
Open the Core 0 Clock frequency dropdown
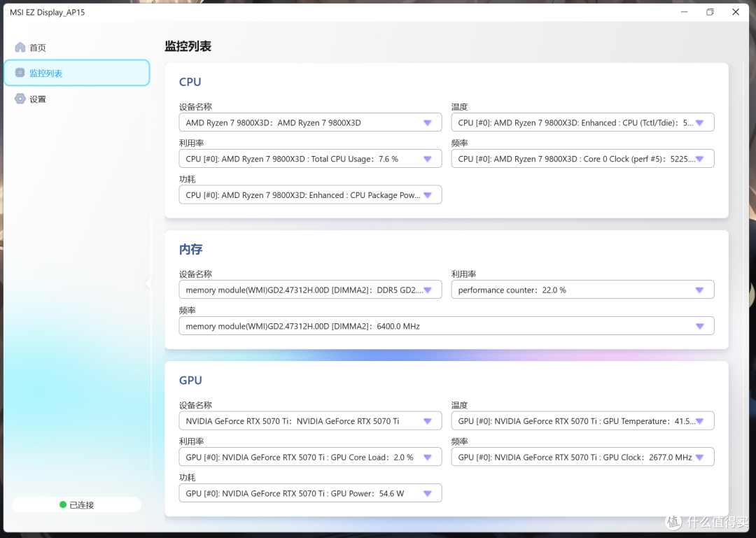(582, 159)
